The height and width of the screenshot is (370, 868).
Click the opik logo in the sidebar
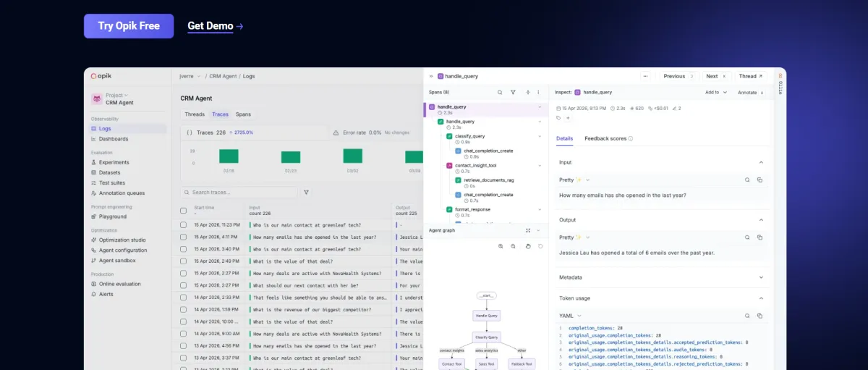101,76
